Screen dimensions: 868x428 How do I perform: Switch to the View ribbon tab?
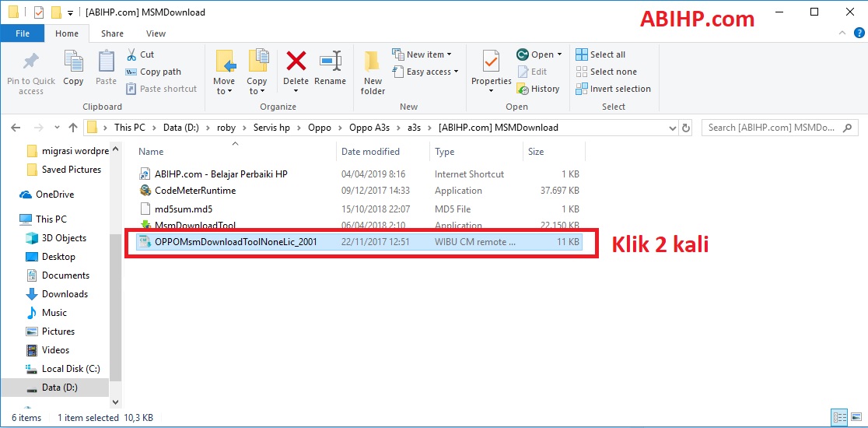click(x=156, y=33)
